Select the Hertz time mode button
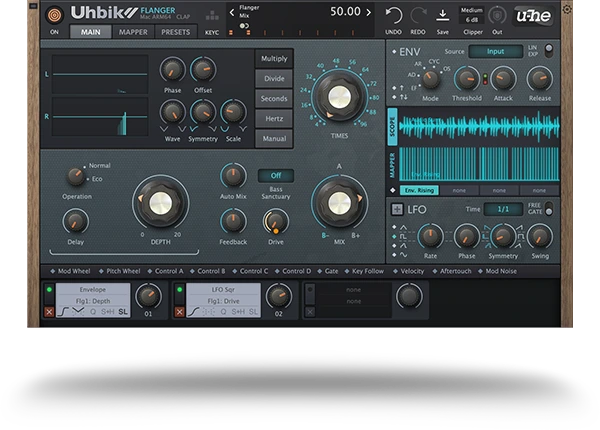This screenshot has height=430, width=600. pyautogui.click(x=274, y=119)
